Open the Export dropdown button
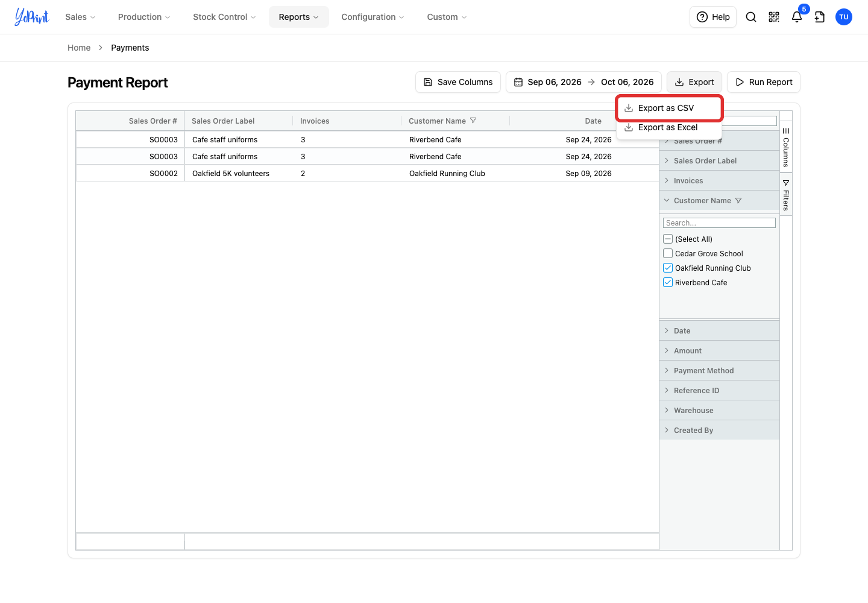This screenshot has width=868, height=603. pyautogui.click(x=694, y=82)
